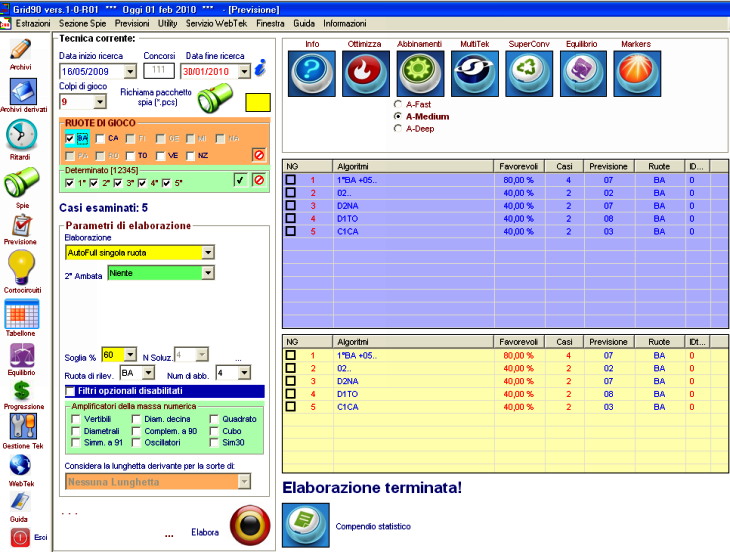Click the red Elabora round button
The height and width of the screenshot is (552, 730).
pos(250,525)
